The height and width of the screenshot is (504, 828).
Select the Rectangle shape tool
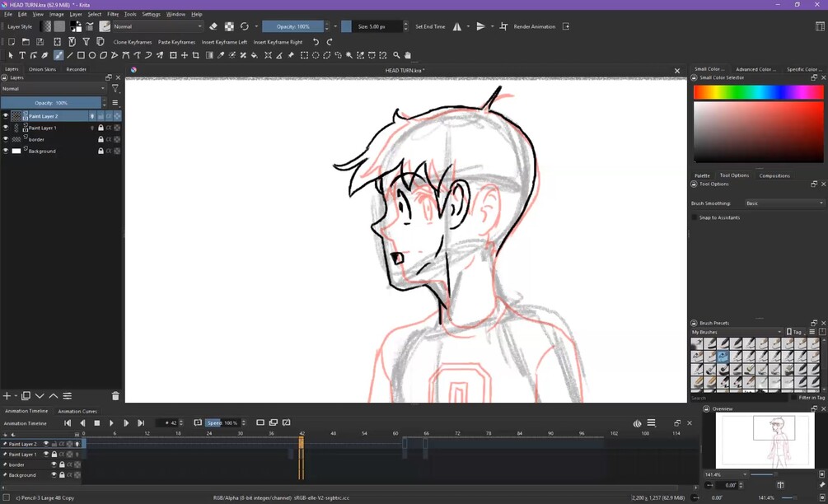click(x=81, y=55)
